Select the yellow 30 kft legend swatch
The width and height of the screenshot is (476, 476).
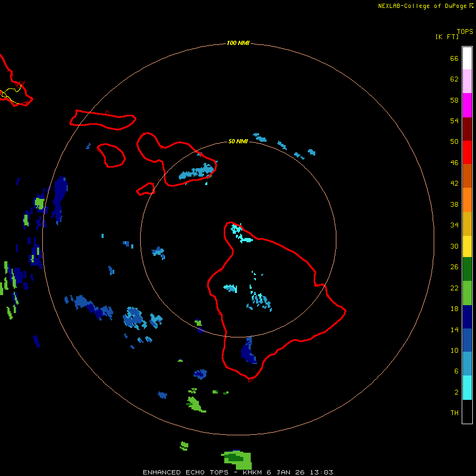click(x=467, y=246)
